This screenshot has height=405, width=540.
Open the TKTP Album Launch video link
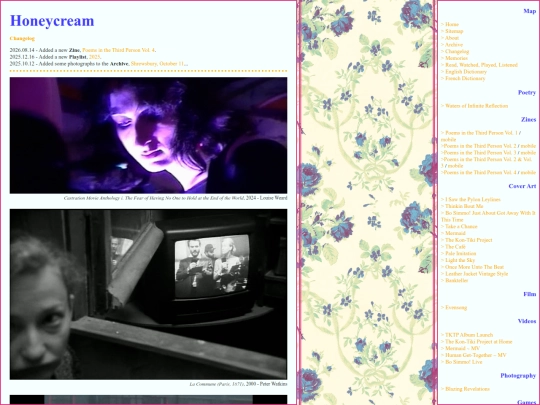(x=469, y=335)
